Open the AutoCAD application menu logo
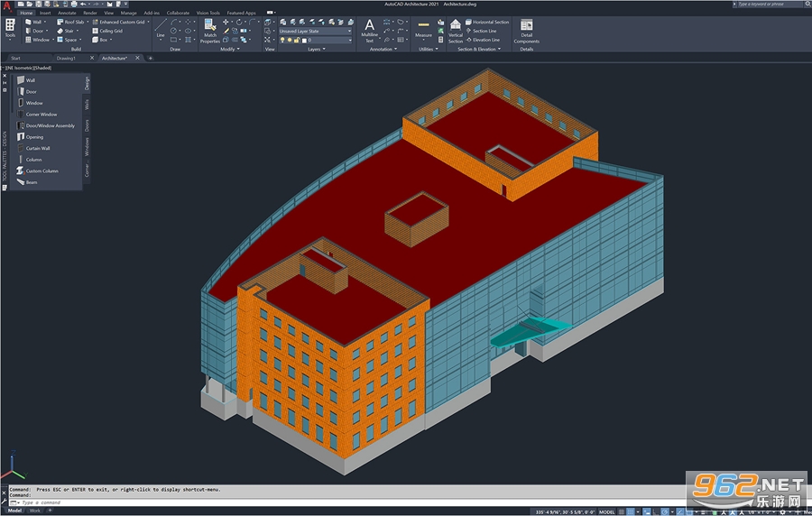Screen dimensions: 812x516 (7, 6)
